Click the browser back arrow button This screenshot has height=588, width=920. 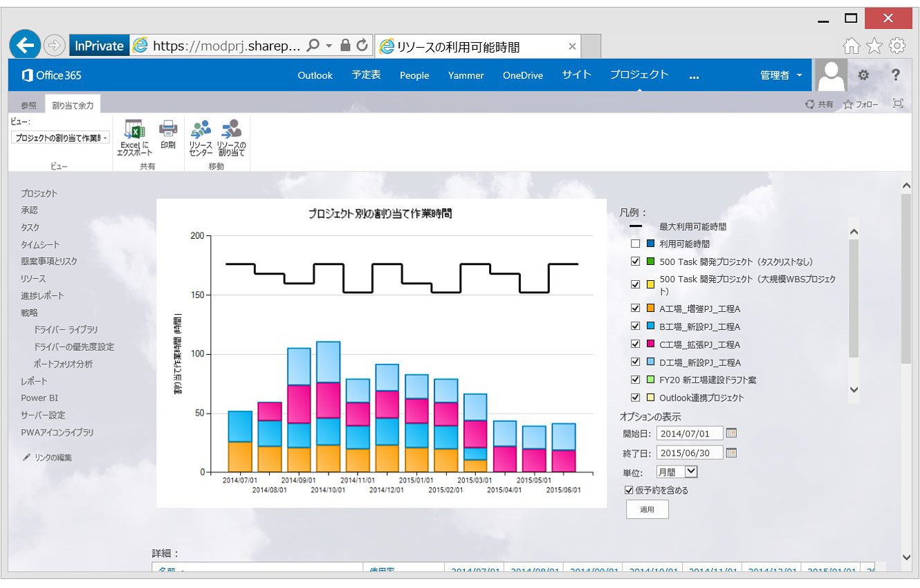coord(25,46)
